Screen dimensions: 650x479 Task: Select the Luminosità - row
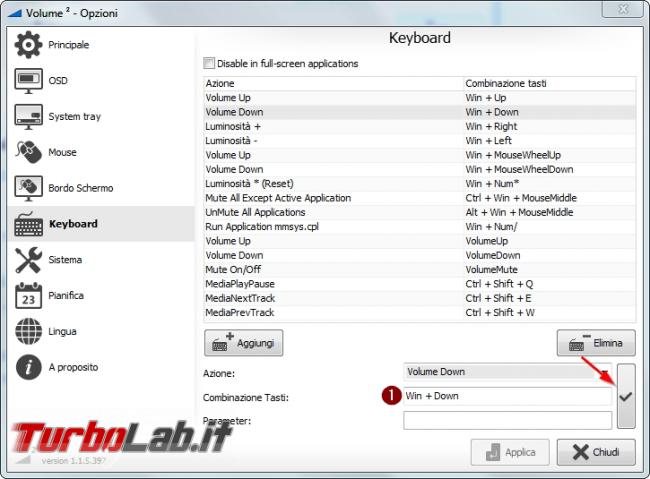pyautogui.click(x=420, y=141)
